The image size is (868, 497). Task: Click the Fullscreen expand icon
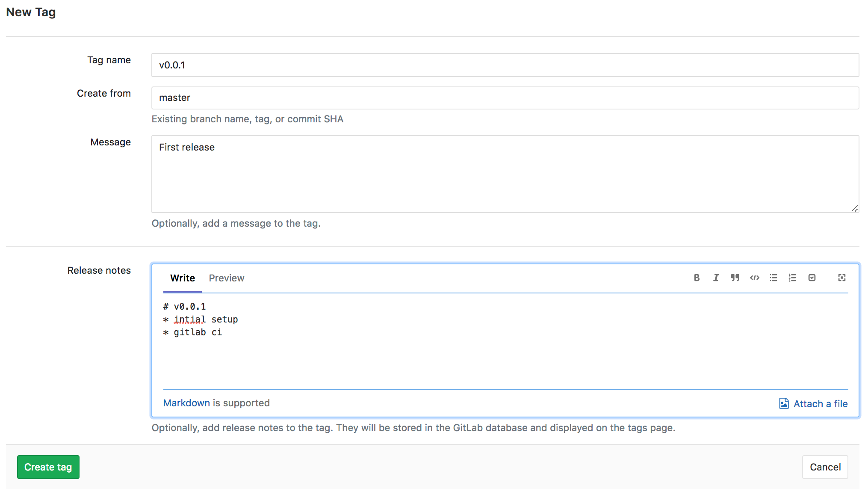pyautogui.click(x=842, y=278)
